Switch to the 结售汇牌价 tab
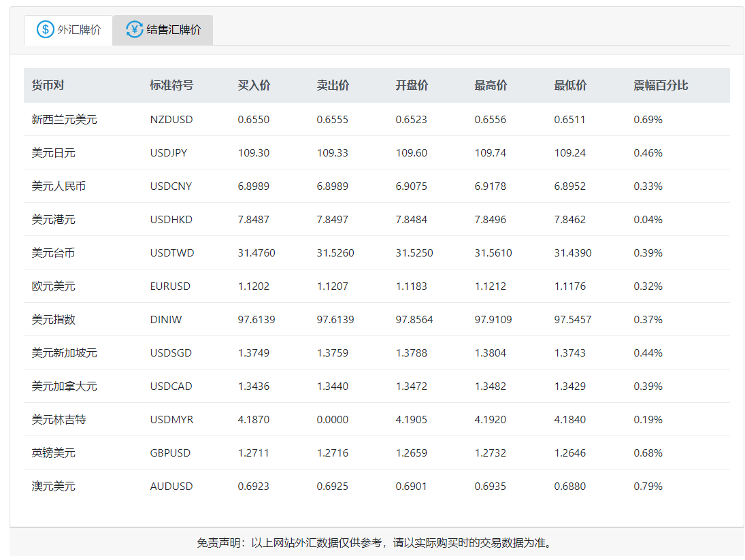 [x=163, y=30]
